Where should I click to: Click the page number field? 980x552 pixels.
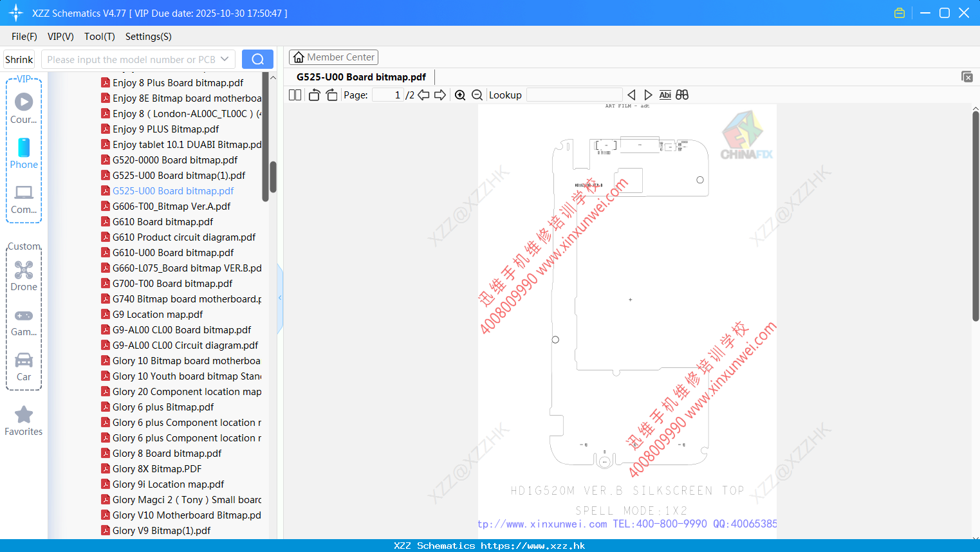click(x=387, y=95)
